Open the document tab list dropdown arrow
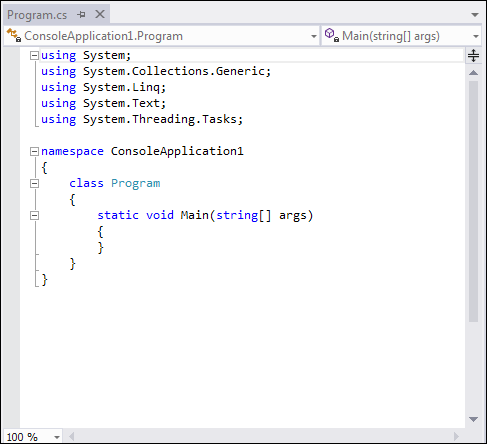Screen dimensions: 487x444 (475, 15)
